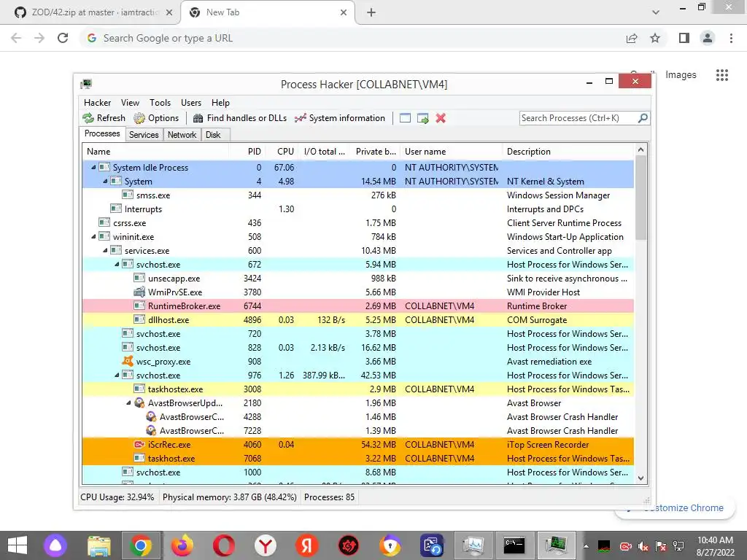Select the dllhost.exe row
The height and width of the screenshot is (560, 747).
pos(358,319)
